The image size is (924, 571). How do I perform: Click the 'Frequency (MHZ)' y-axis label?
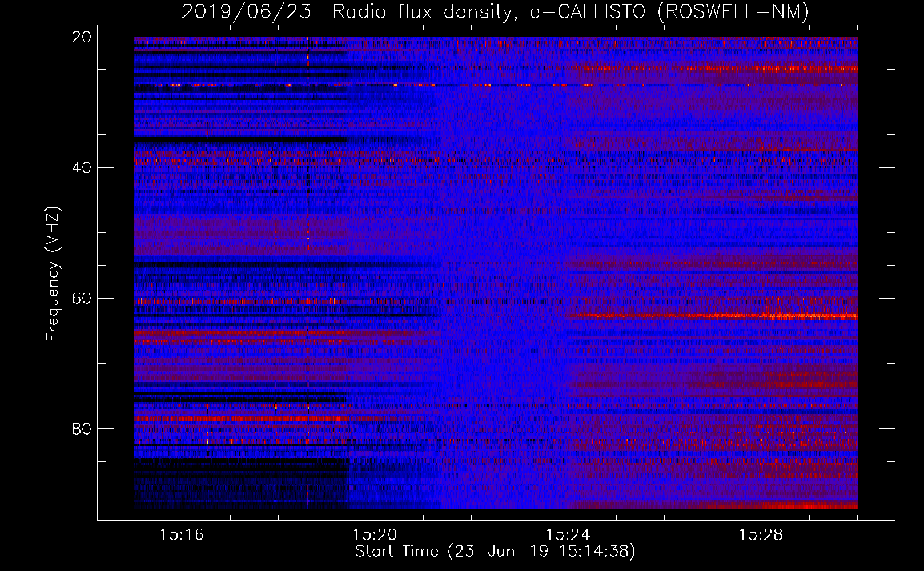[52, 274]
